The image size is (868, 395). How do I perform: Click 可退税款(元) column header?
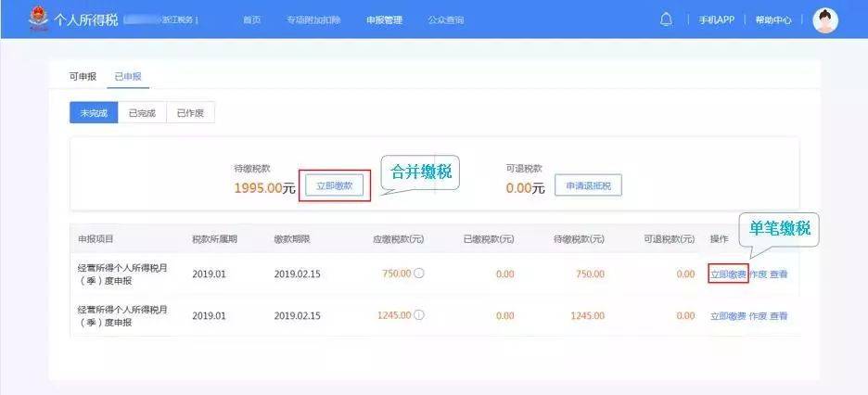point(669,239)
